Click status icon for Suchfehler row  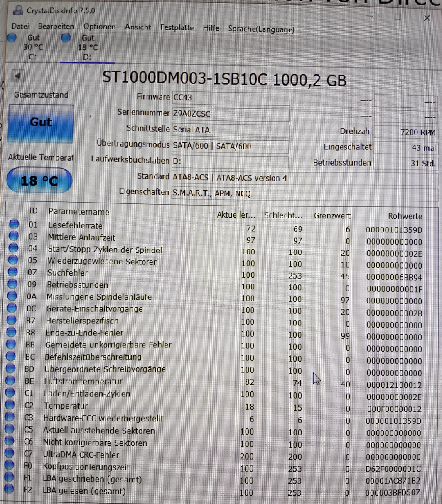pyautogui.click(x=13, y=272)
